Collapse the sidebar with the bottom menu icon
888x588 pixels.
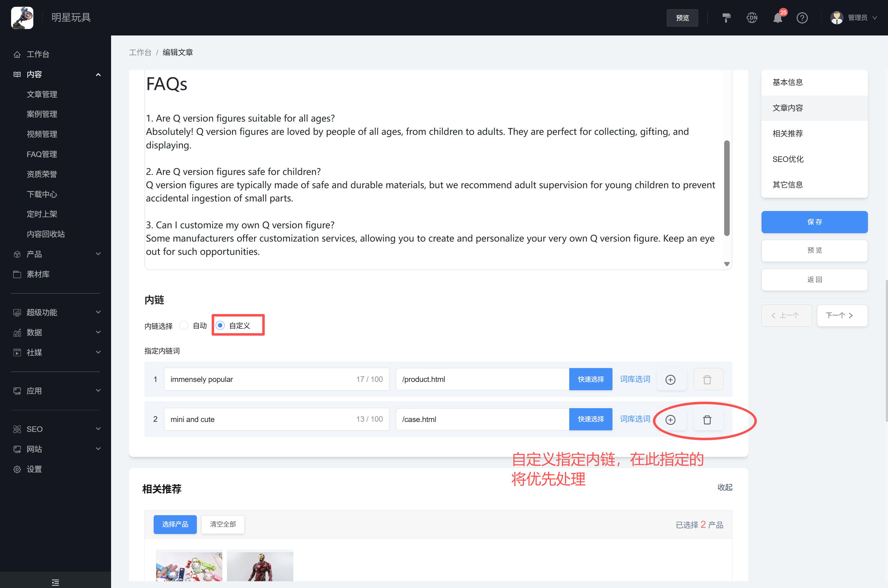(56, 582)
